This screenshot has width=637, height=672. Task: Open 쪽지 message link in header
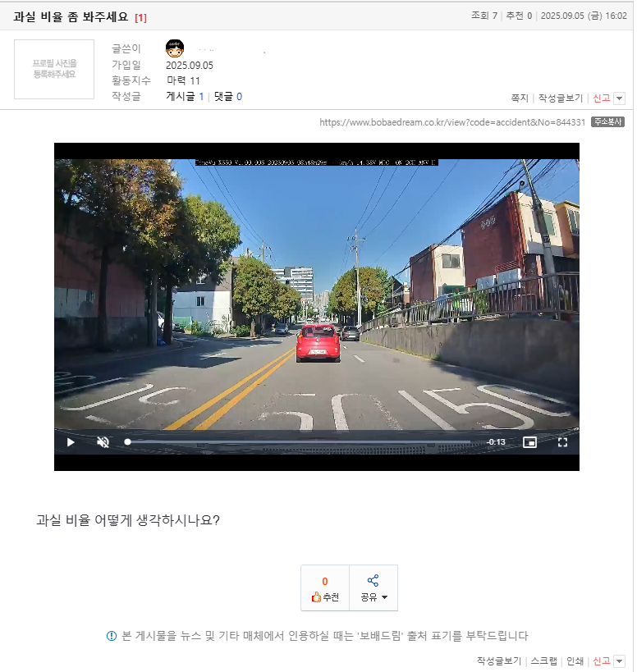click(x=520, y=98)
